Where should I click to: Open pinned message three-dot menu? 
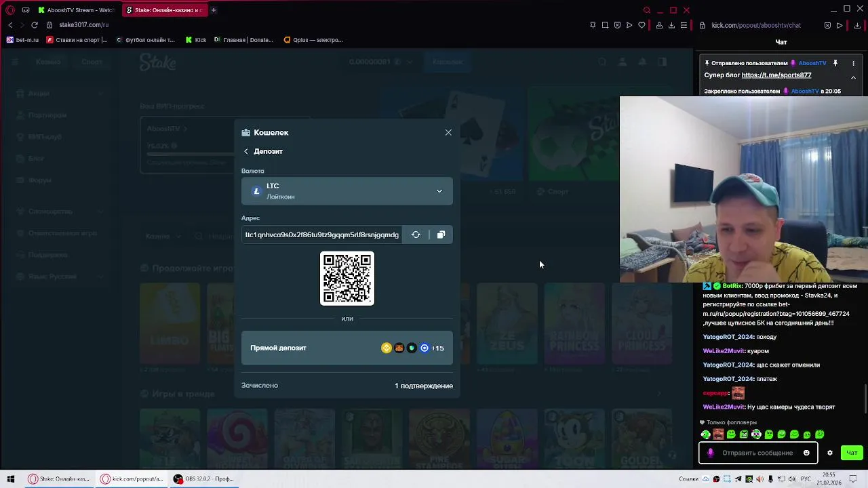point(854,63)
